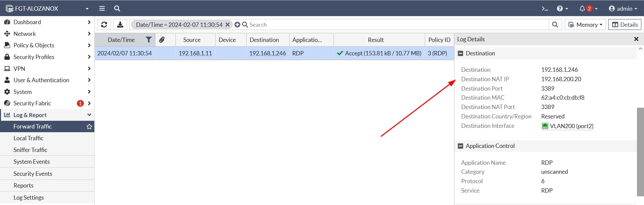Open the admin user dropdown
The width and height of the screenshot is (644, 205).
[623, 8]
